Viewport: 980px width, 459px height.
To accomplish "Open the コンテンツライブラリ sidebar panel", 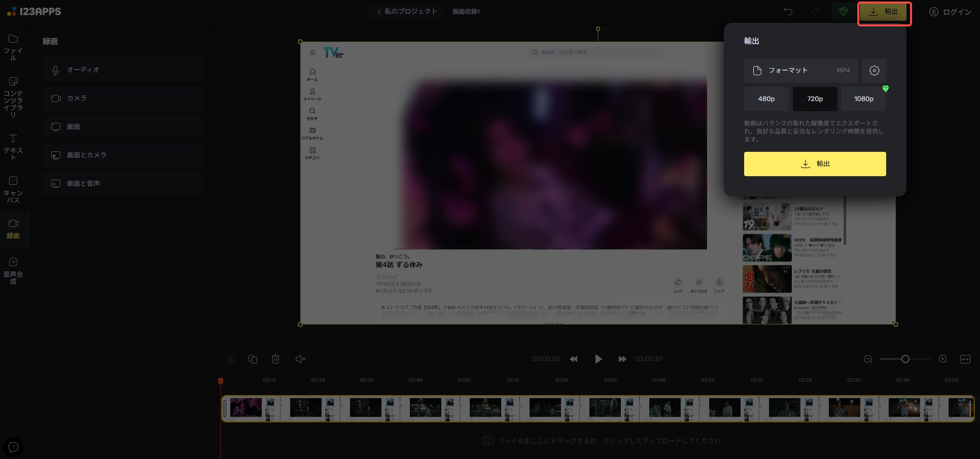I will (x=13, y=96).
